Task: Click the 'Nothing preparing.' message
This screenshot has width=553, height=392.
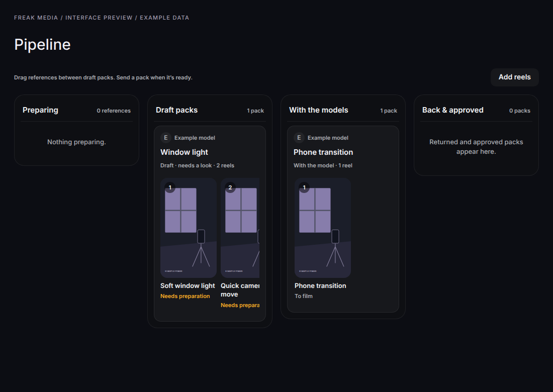Action: point(76,142)
